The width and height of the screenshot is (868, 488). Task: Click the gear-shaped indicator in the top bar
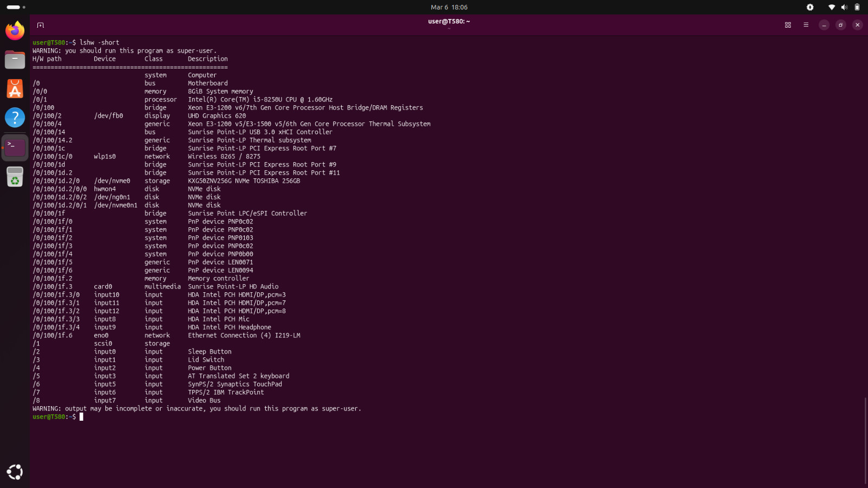pyautogui.click(x=810, y=7)
